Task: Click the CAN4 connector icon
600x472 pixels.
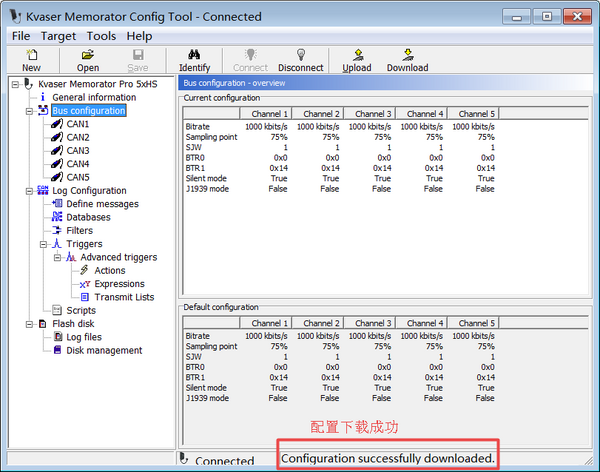Action: click(57, 164)
